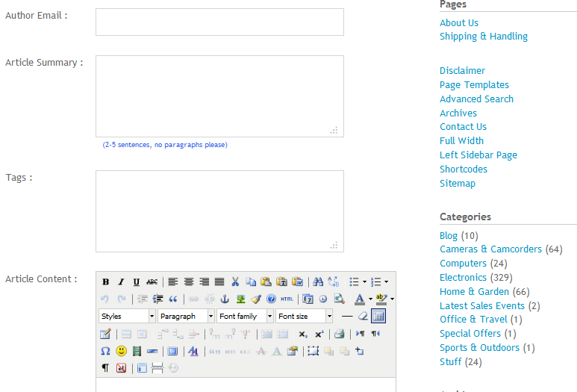Insert a horizontal rule line

tap(347, 316)
